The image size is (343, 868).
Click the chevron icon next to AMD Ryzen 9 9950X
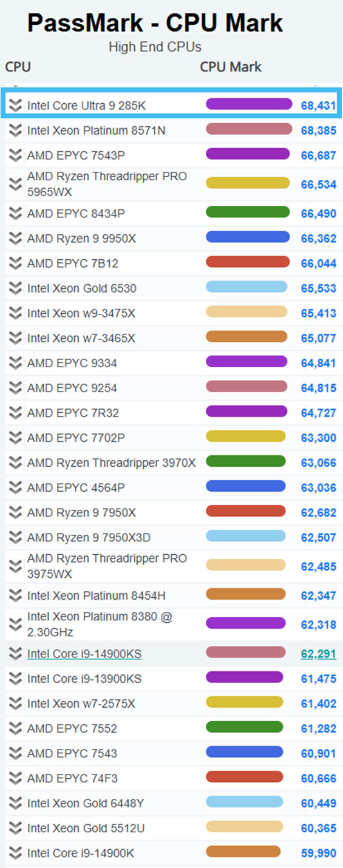click(16, 239)
